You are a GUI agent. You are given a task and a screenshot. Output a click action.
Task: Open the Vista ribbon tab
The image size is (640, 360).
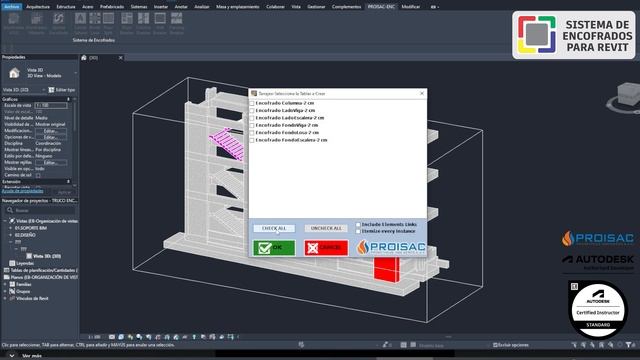pyautogui.click(x=296, y=7)
